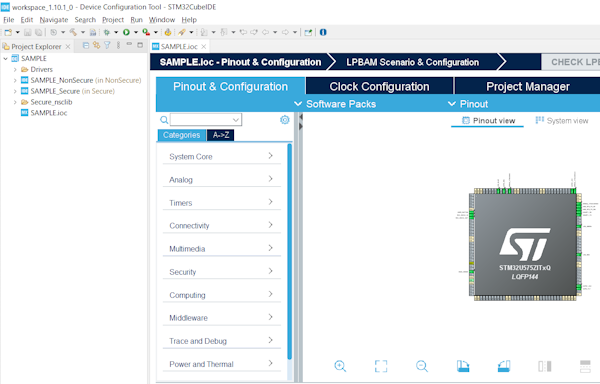Expand the System Core category
The width and height of the screenshot is (600, 384).
click(222, 156)
